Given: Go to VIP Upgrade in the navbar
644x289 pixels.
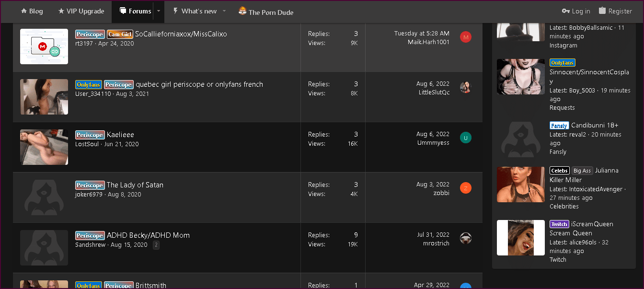Looking at the screenshot, I should (x=81, y=12).
